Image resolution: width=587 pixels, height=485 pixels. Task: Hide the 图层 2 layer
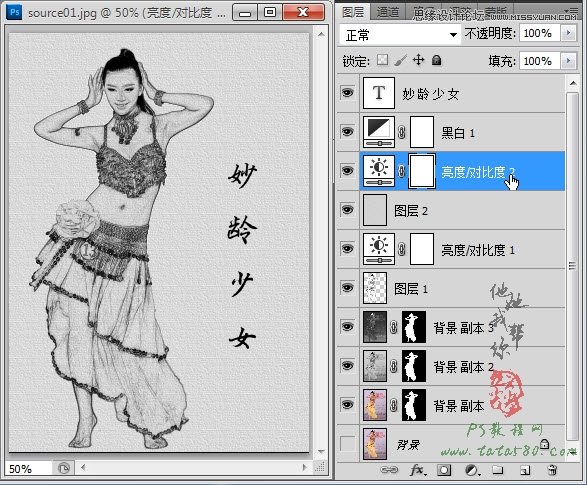(347, 210)
